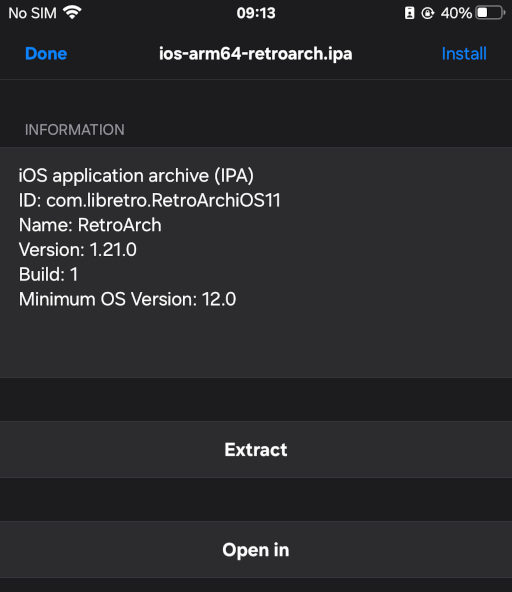Tap the Name: RetroArch line
512x592 pixels.
click(x=90, y=225)
